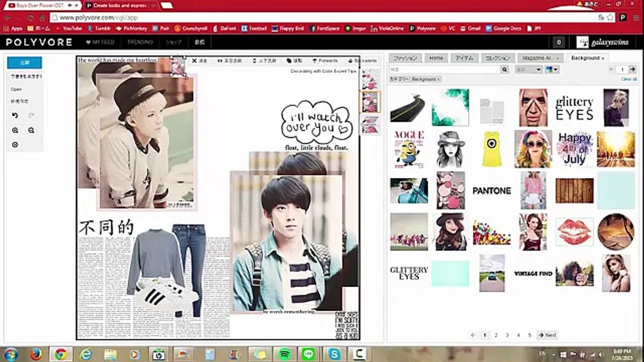Image resolution: width=644 pixels, height=362 pixels.
Task: Switch to the Home tab in the item panel
Action: coord(436,58)
